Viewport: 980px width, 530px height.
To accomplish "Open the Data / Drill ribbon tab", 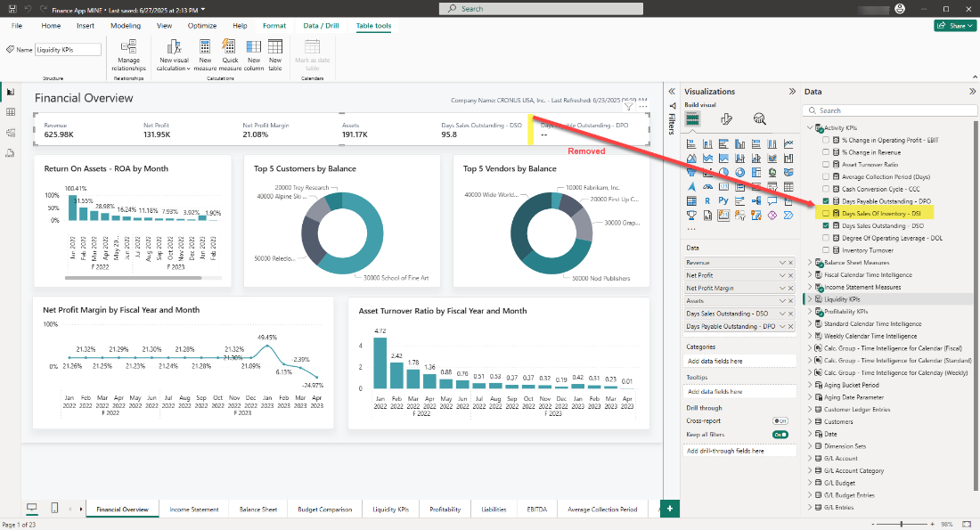I will (x=321, y=26).
